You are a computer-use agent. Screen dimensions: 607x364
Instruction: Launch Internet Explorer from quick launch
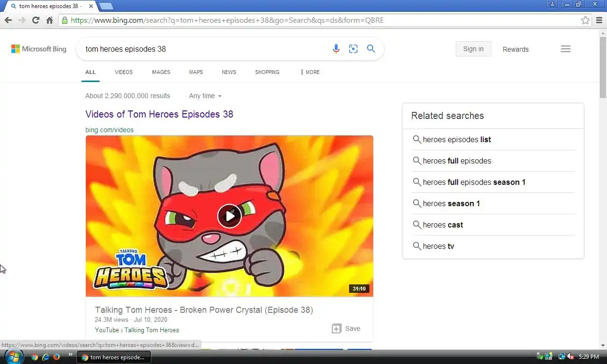pyautogui.click(x=46, y=357)
